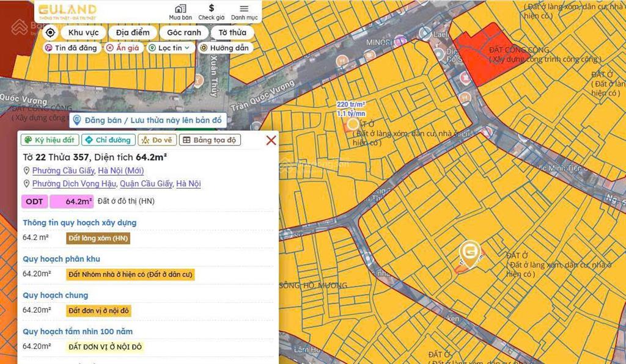Expand the Lọc tin filter dropdown

click(x=170, y=48)
